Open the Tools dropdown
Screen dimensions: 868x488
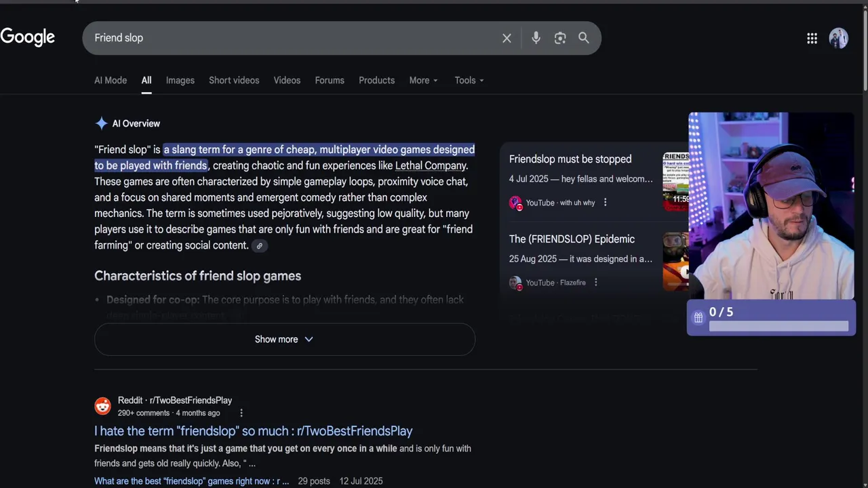point(469,80)
